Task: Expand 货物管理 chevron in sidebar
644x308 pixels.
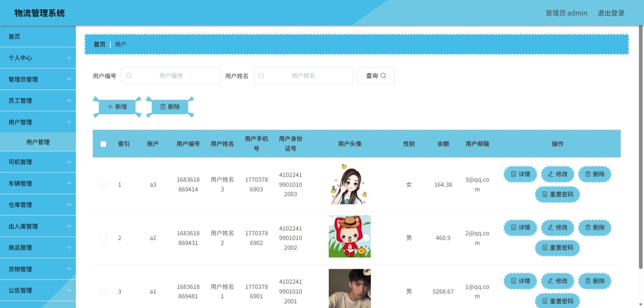Action: 69,269
